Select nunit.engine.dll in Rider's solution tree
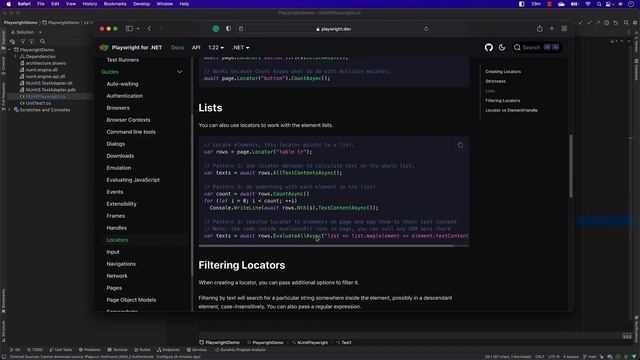 tap(42, 70)
